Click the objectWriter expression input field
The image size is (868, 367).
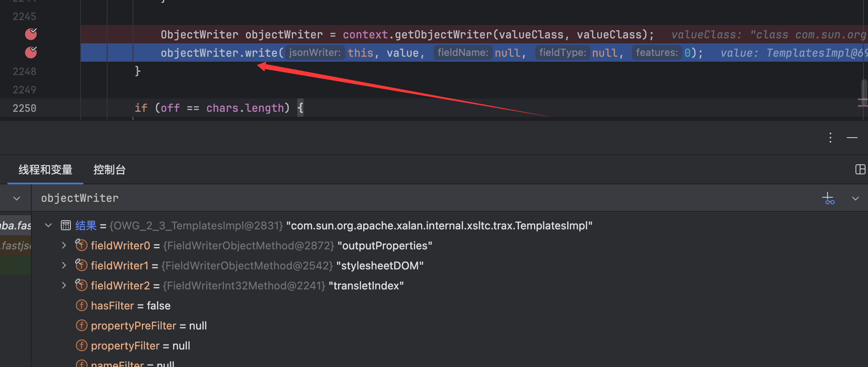pyautogui.click(x=417, y=199)
